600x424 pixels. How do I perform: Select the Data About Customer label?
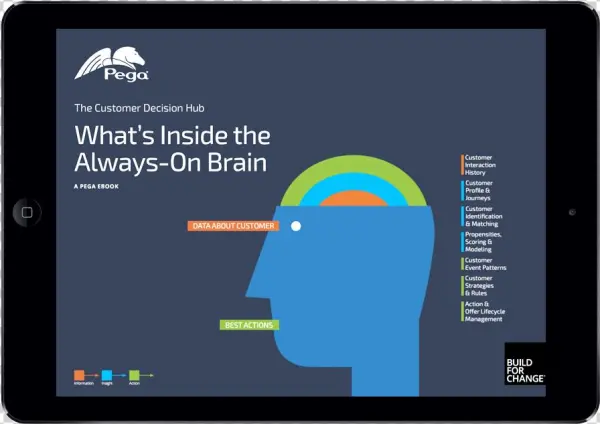(232, 226)
